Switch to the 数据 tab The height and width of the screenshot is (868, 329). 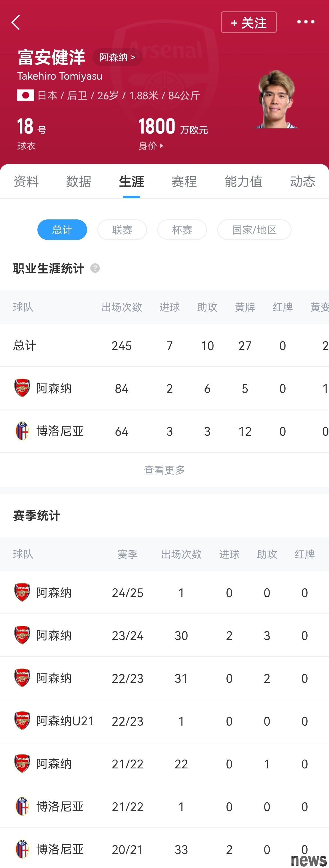point(79,182)
